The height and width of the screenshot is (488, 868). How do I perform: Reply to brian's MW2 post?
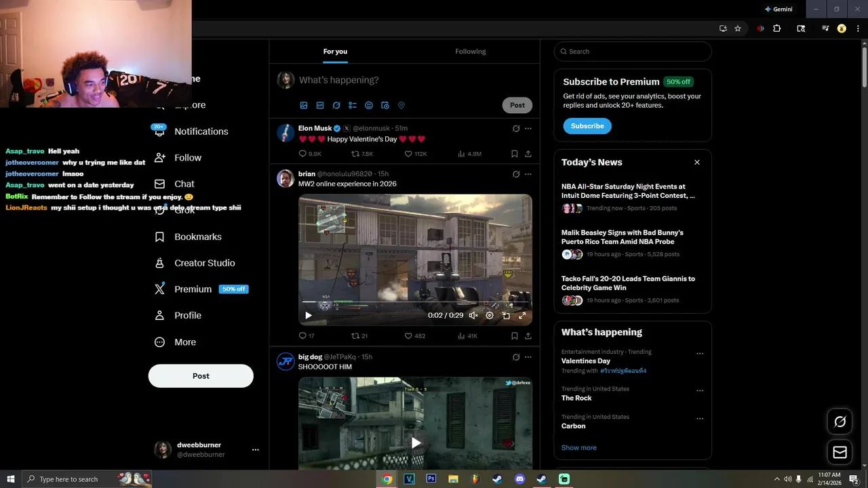[307, 335]
